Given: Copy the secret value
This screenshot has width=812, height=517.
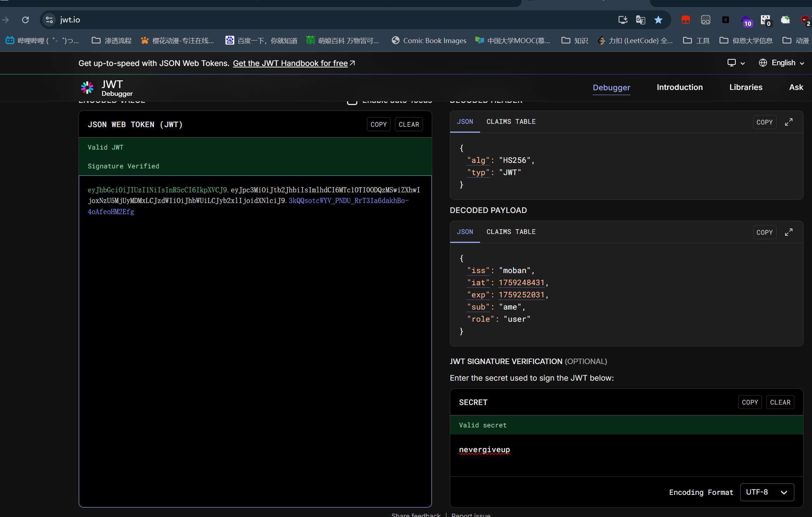Looking at the screenshot, I should tap(750, 402).
